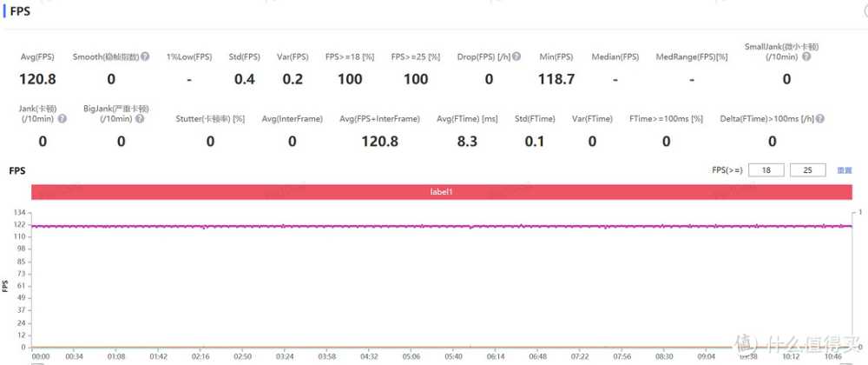
Task: Select the red label1 bar above the chart
Action: pos(441,191)
